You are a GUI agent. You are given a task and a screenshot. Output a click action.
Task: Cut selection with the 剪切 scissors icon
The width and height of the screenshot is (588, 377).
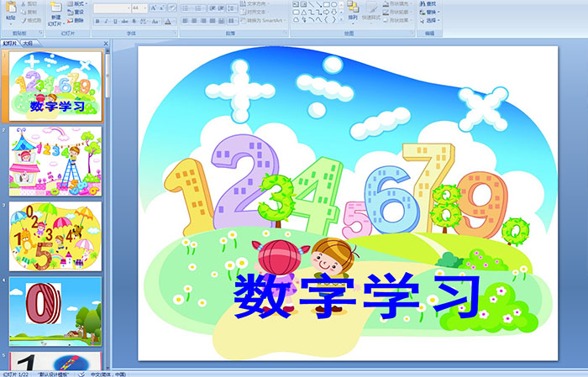(29, 4)
